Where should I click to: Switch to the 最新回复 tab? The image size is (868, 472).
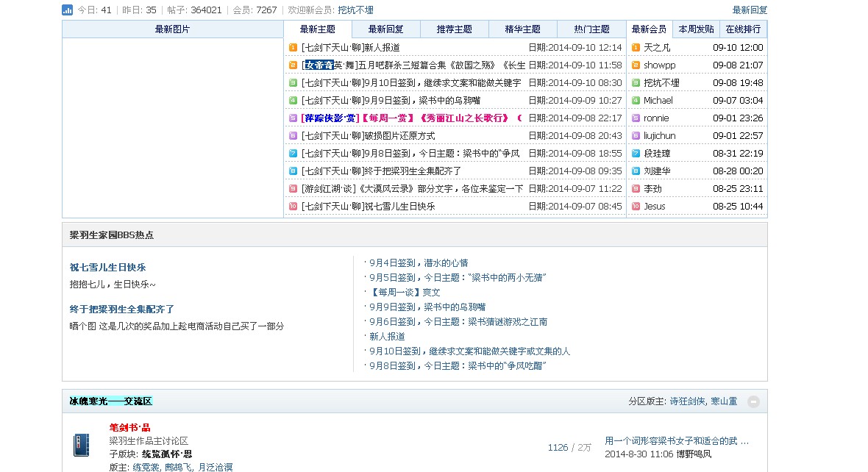pyautogui.click(x=385, y=29)
